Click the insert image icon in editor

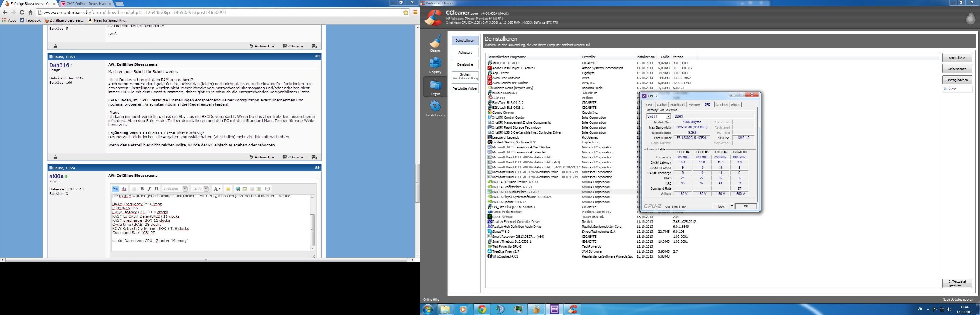259,189
